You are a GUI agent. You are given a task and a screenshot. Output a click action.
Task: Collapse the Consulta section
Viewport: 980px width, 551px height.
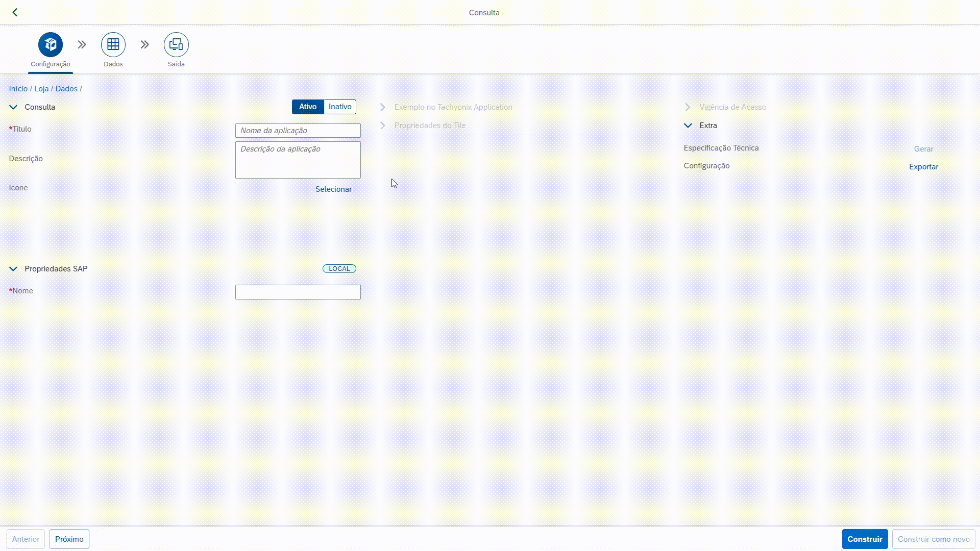tap(14, 107)
